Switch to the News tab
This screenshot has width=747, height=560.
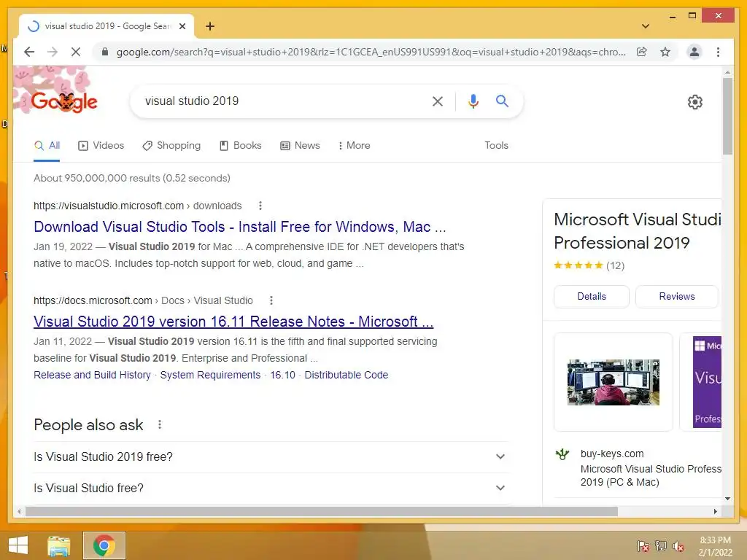tap(300, 146)
